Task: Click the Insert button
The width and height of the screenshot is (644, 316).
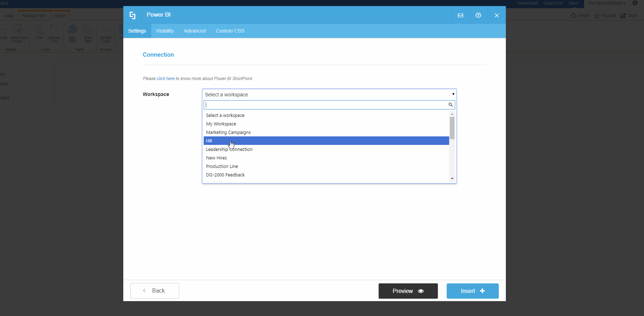Action: (473, 291)
